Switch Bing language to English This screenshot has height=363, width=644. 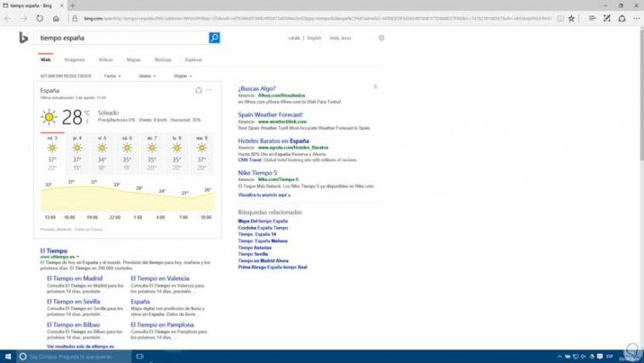[x=314, y=37]
